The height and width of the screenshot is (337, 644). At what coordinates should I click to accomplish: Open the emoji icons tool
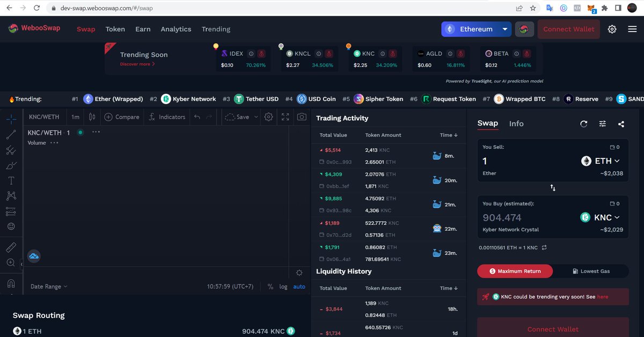click(x=11, y=226)
